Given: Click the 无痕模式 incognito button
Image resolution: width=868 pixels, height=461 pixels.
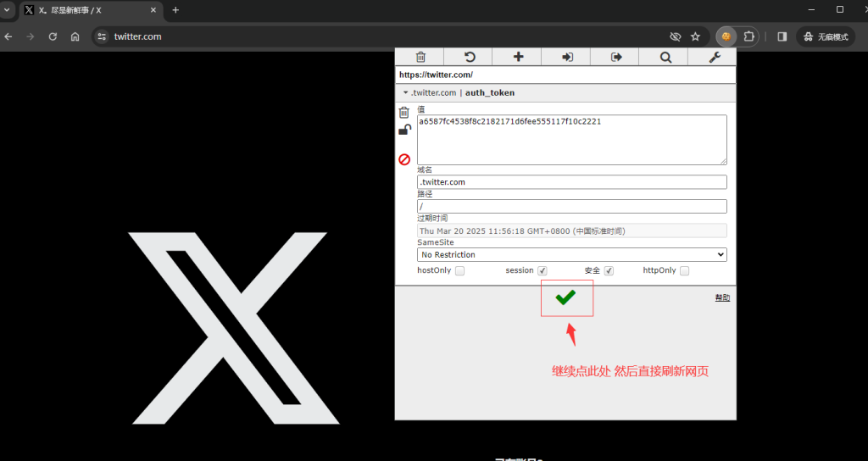Looking at the screenshot, I should 826,36.
